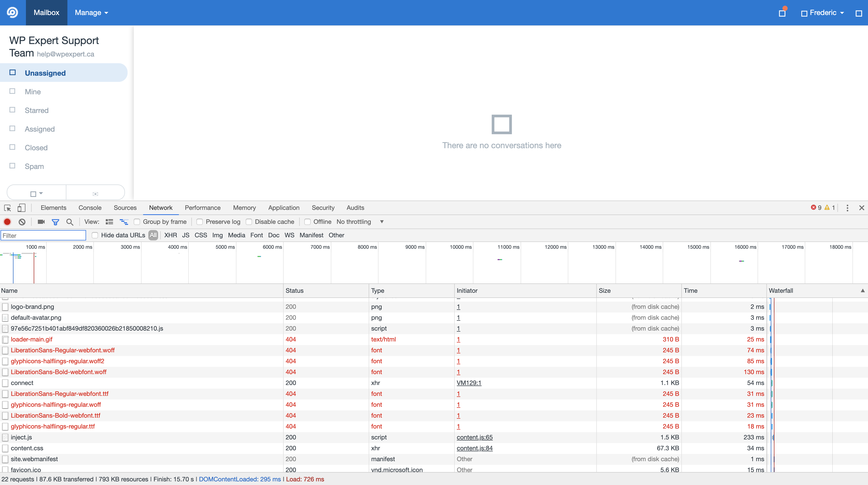Open the Sources tab
The image size is (868, 485).
[125, 208]
